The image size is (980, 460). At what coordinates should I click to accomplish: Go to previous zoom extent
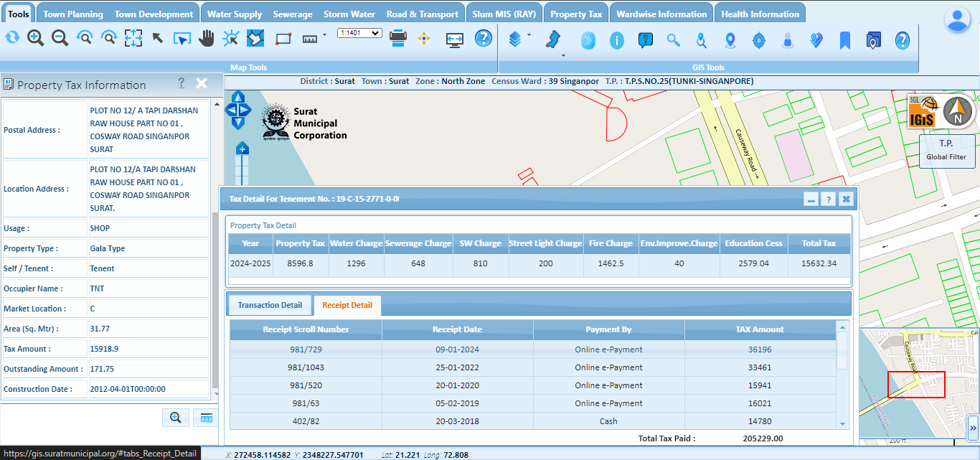click(x=85, y=38)
